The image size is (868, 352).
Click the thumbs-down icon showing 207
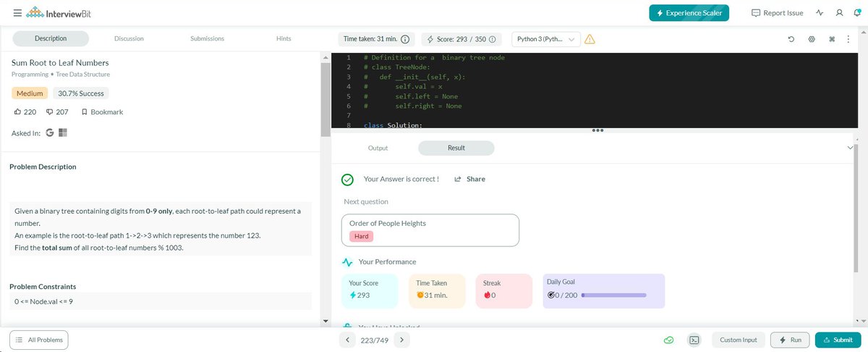50,112
